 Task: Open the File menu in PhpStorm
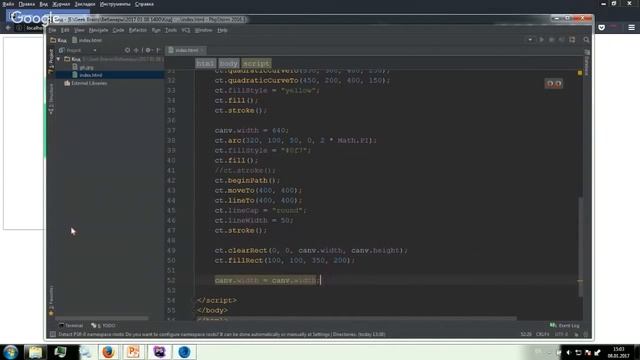pos(52,30)
